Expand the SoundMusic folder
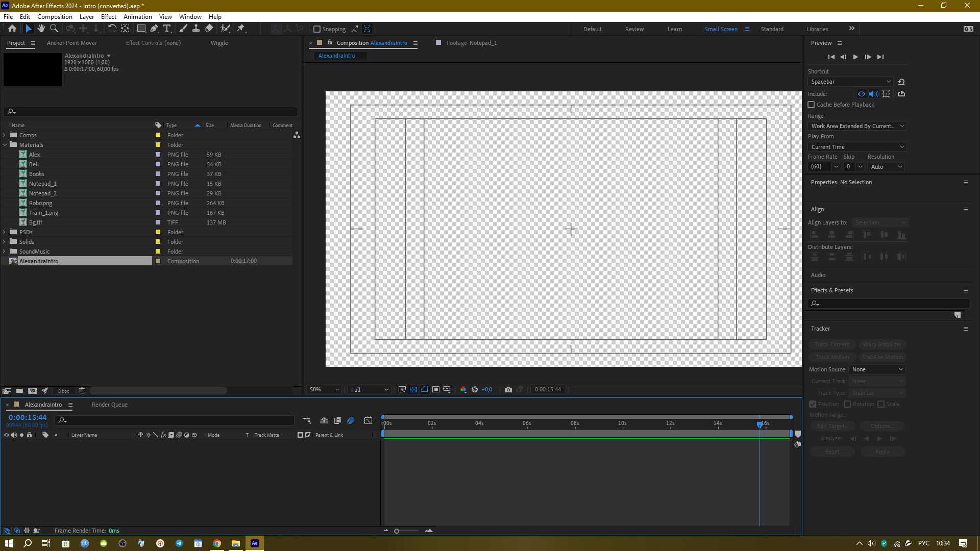Viewport: 980px width, 551px height. (x=5, y=251)
